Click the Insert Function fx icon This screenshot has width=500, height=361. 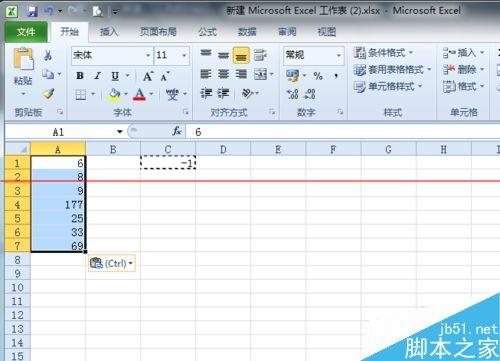tap(177, 131)
